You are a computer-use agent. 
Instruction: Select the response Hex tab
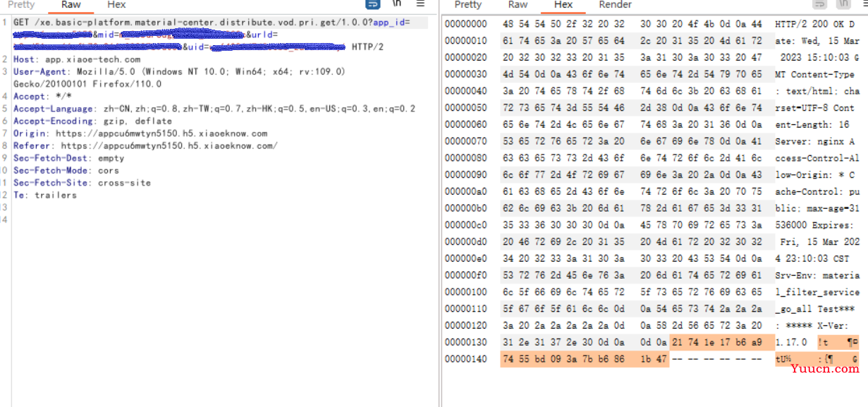[563, 5]
